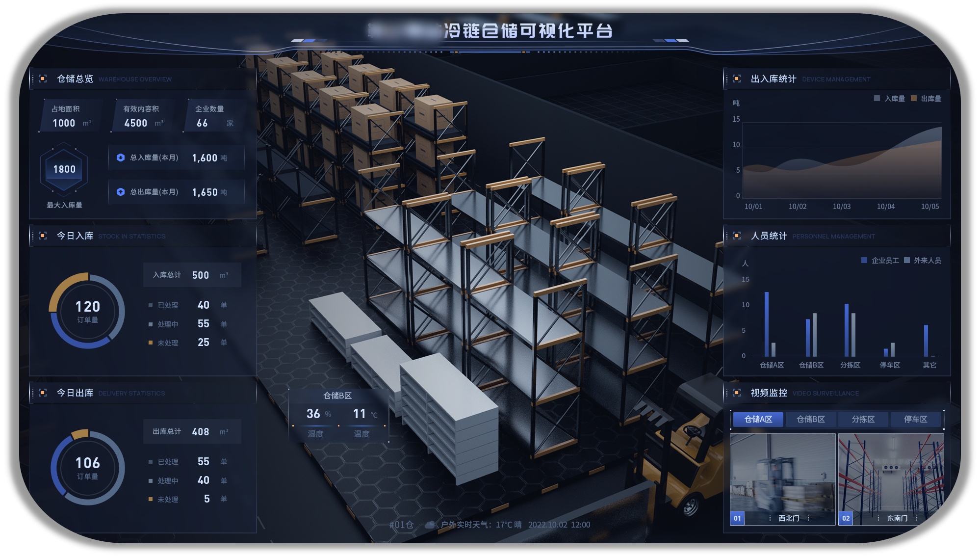
Task: Toggle the 外来人员 legend series
Action: click(923, 261)
